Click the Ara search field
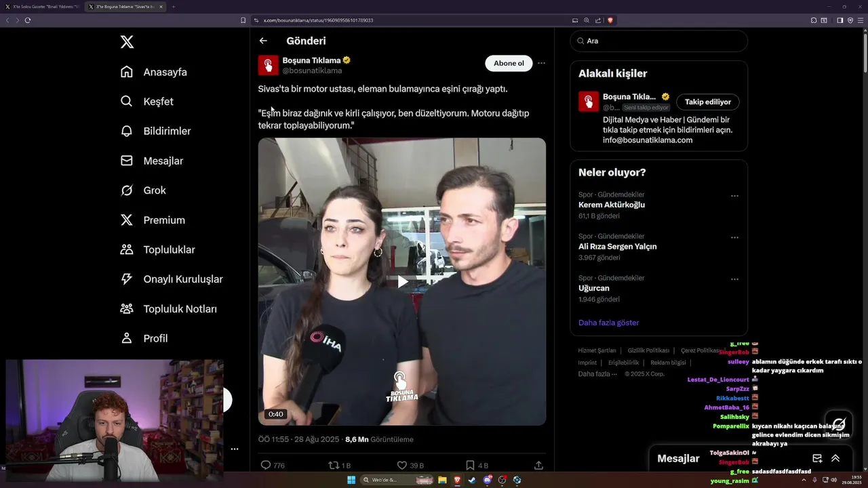 (658, 41)
